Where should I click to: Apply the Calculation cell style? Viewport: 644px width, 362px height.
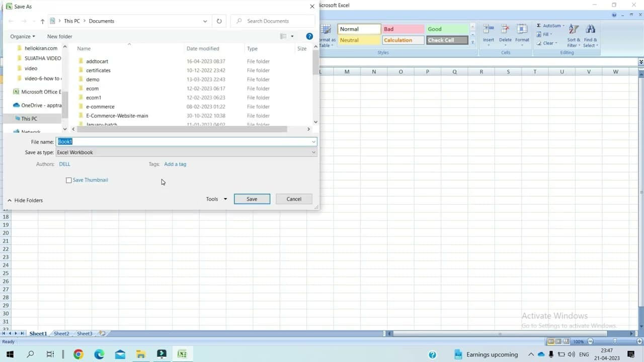(x=403, y=40)
